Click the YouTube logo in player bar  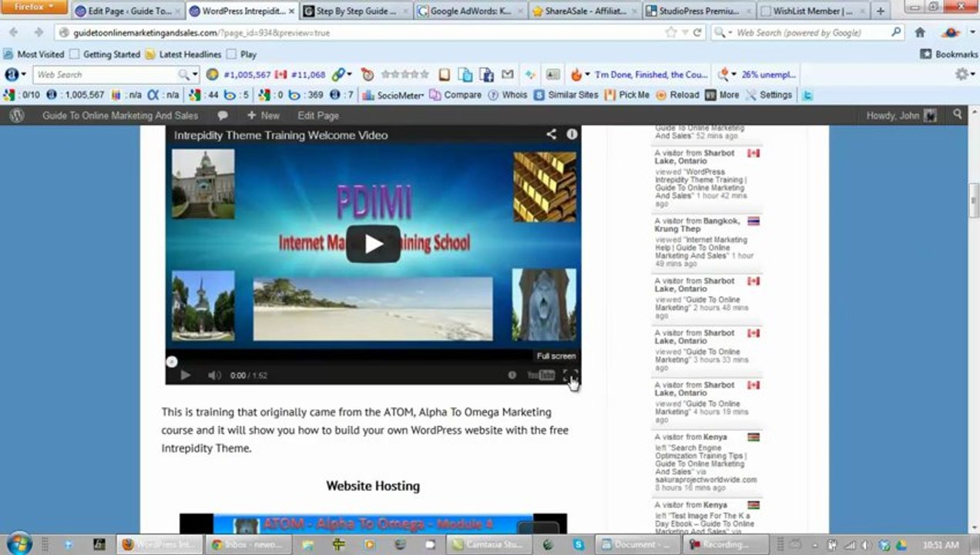pyautogui.click(x=541, y=375)
